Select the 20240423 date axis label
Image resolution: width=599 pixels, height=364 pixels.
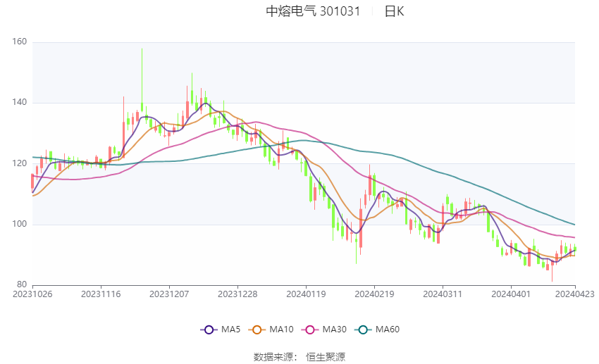pos(574,294)
